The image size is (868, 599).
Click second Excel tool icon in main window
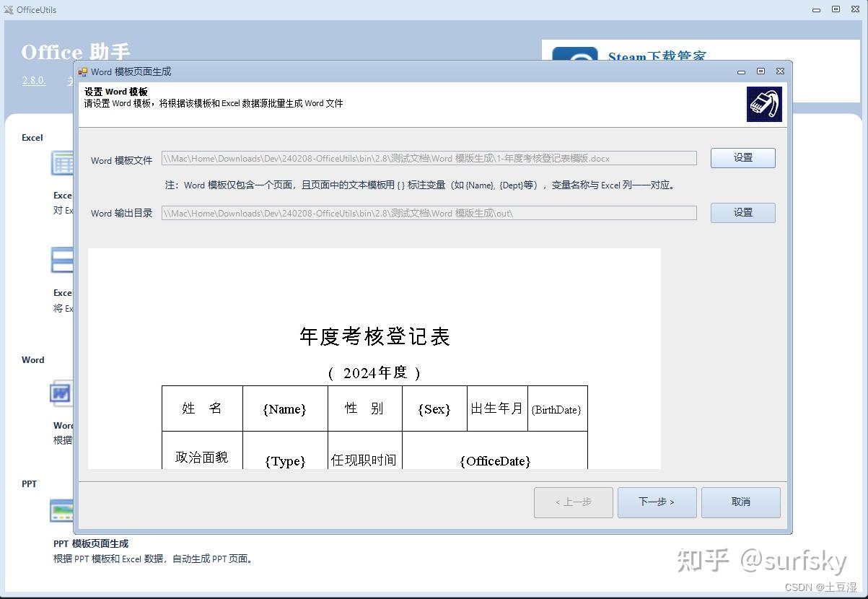[62, 260]
